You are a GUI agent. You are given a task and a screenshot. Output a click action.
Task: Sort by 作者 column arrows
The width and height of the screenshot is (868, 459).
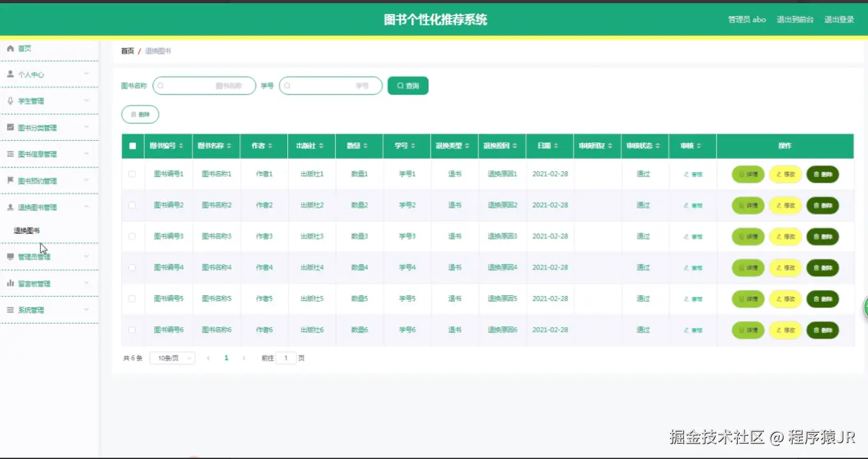click(x=270, y=146)
